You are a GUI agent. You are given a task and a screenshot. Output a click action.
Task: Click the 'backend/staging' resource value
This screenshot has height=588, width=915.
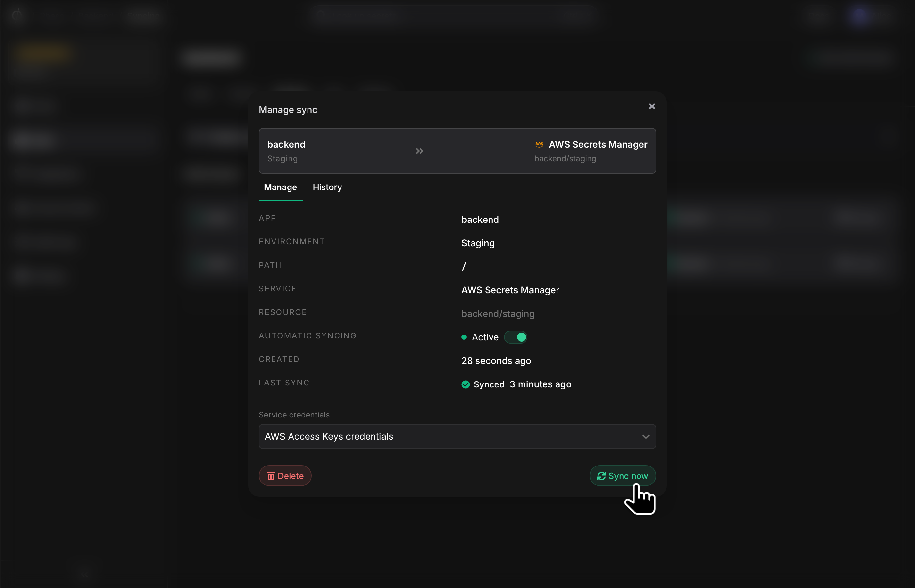498,314
